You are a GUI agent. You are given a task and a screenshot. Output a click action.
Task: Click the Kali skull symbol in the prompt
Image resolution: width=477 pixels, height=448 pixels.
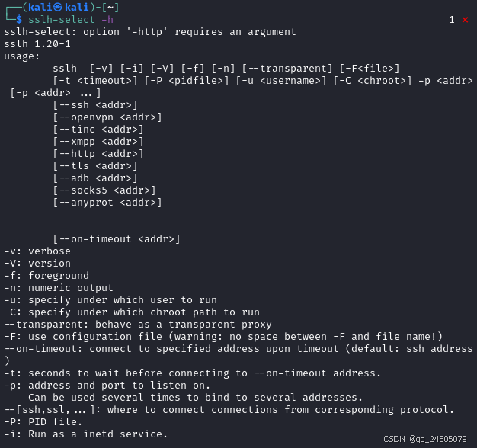[58, 7]
